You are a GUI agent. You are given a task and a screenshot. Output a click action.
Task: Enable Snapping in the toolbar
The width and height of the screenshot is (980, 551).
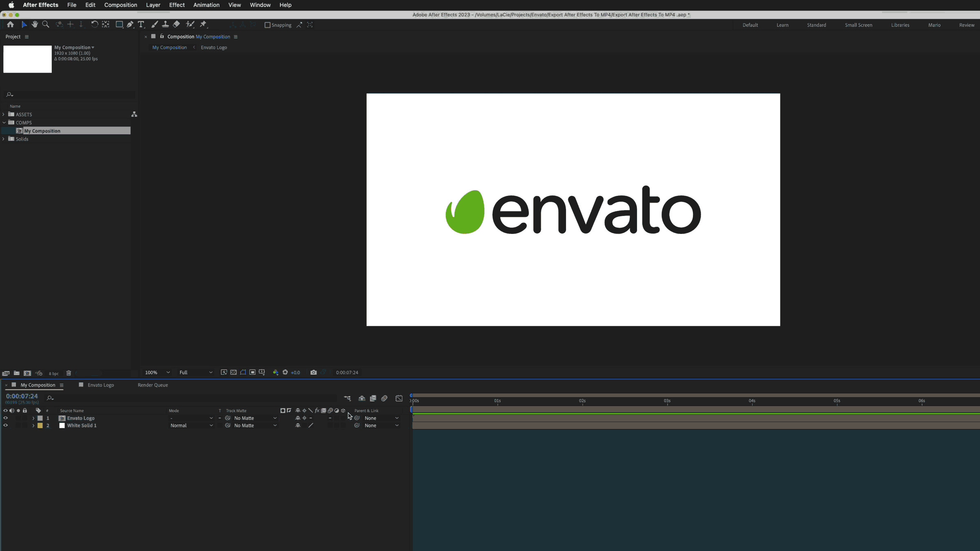tap(267, 25)
